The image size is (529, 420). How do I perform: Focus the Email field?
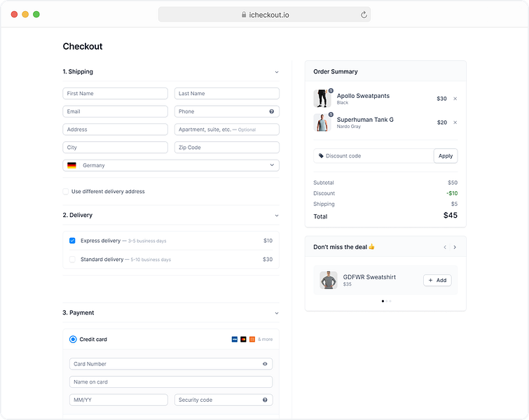pos(115,111)
